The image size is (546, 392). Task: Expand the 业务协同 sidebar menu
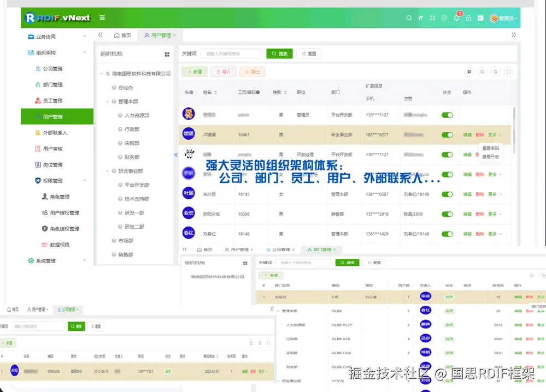point(57,37)
